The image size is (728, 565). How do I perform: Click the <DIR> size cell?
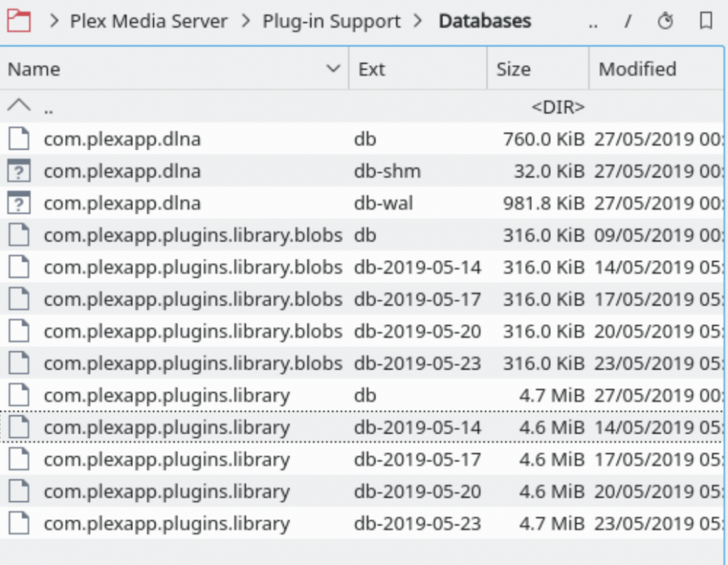point(558,107)
